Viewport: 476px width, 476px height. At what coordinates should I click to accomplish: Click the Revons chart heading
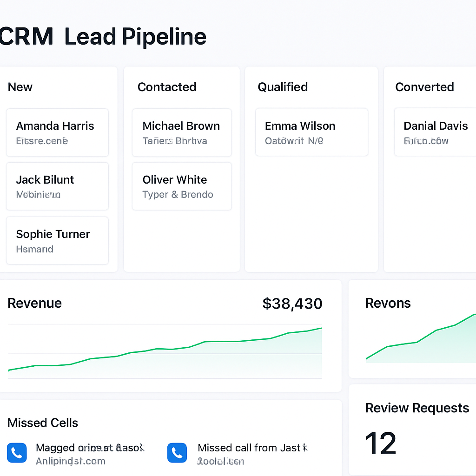click(388, 303)
